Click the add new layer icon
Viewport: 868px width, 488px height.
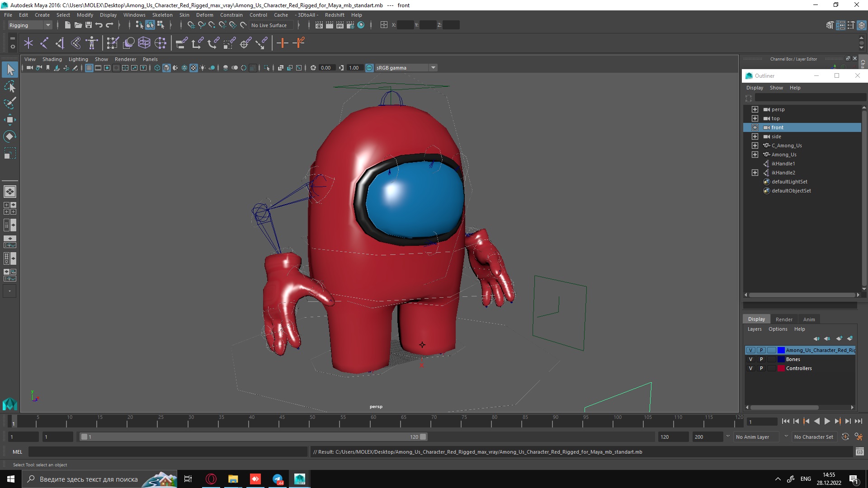tap(839, 338)
